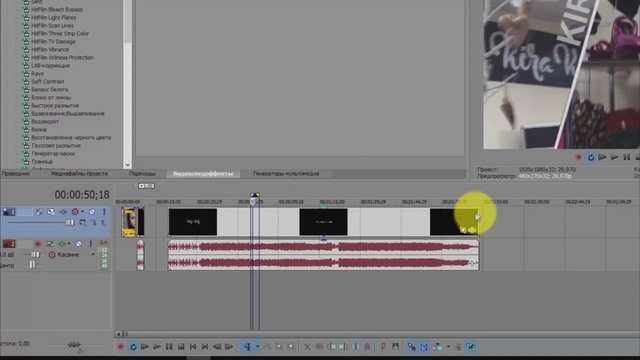Click the timecode display 00:00:50;18

[x=82, y=195]
